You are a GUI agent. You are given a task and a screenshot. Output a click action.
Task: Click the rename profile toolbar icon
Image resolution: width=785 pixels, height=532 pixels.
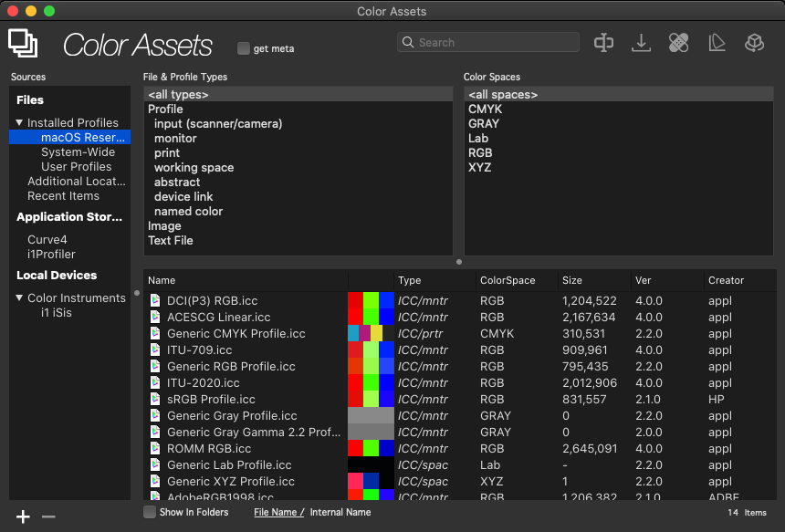pyautogui.click(x=603, y=43)
